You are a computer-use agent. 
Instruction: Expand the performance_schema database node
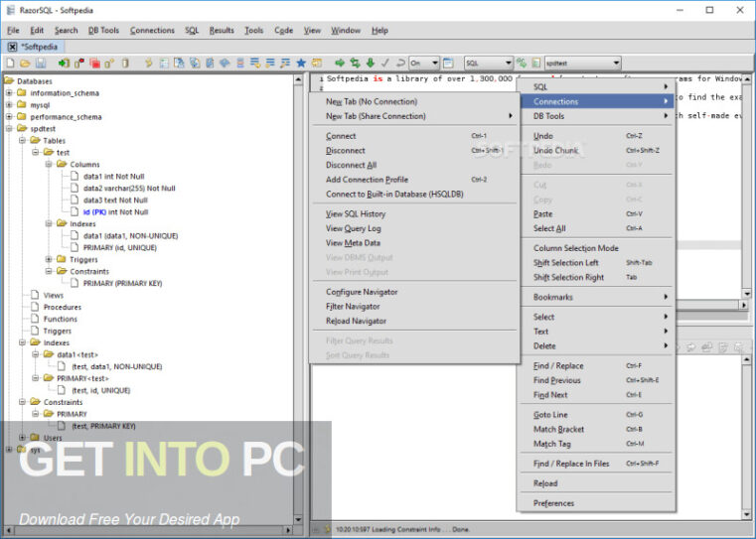click(x=9, y=116)
